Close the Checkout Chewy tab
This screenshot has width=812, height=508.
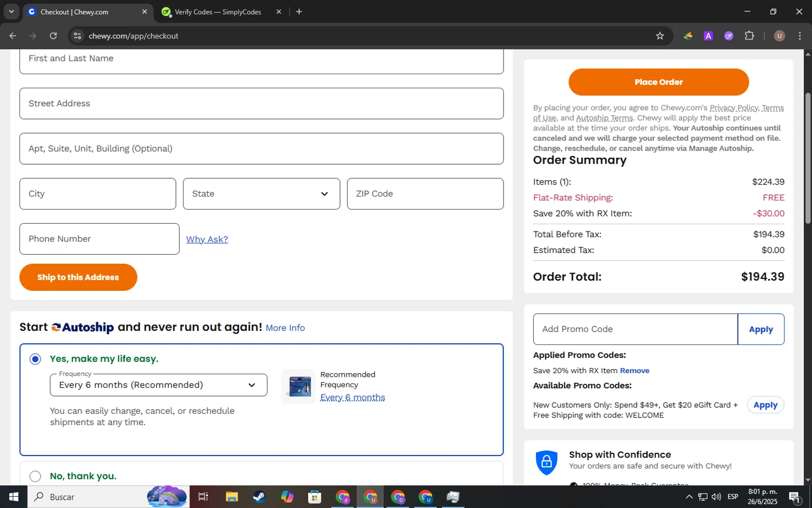(x=144, y=12)
